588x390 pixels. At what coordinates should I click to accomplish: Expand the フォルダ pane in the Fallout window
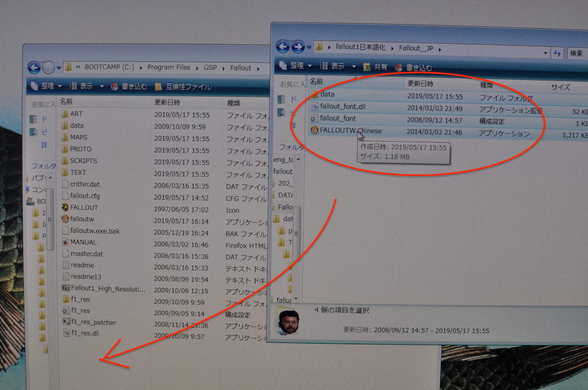(x=42, y=166)
